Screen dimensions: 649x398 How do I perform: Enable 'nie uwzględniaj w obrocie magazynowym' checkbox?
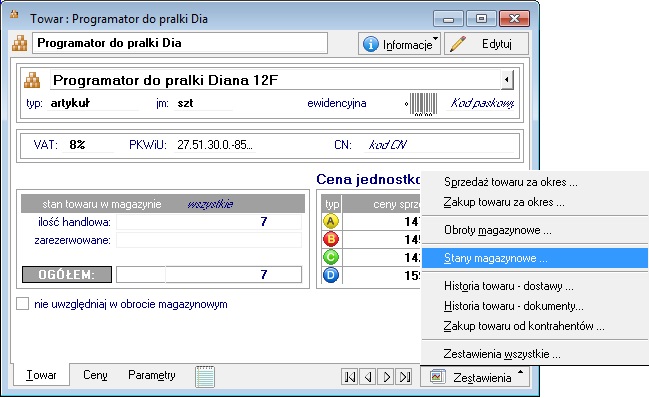pyautogui.click(x=22, y=304)
